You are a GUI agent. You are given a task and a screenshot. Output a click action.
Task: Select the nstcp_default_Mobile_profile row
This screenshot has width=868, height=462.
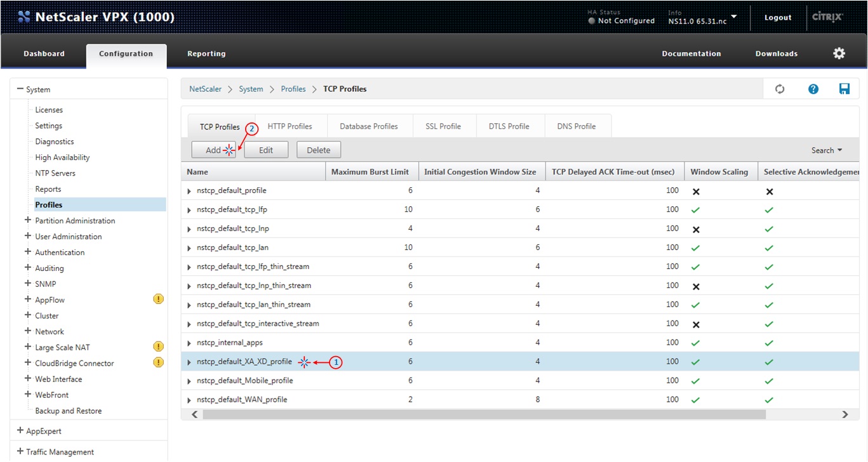coord(520,381)
